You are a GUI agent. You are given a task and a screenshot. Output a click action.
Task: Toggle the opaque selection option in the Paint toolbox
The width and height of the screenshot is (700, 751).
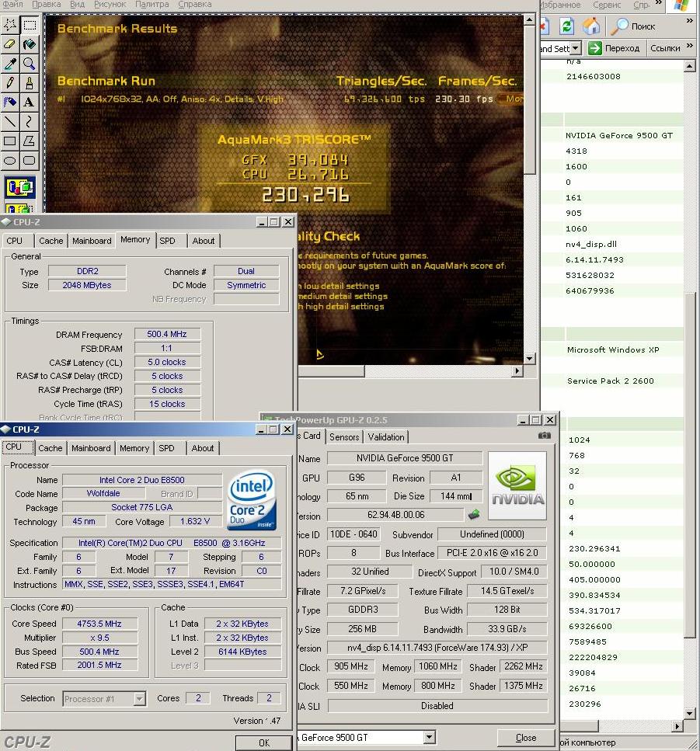point(19,187)
